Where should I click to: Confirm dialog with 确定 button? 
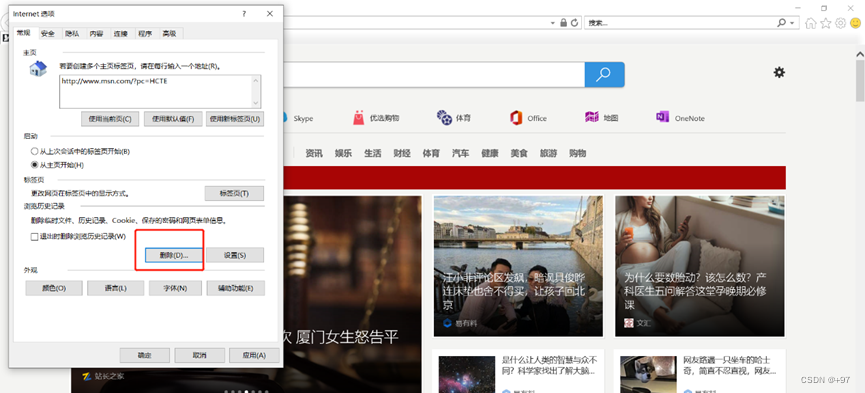(x=145, y=355)
